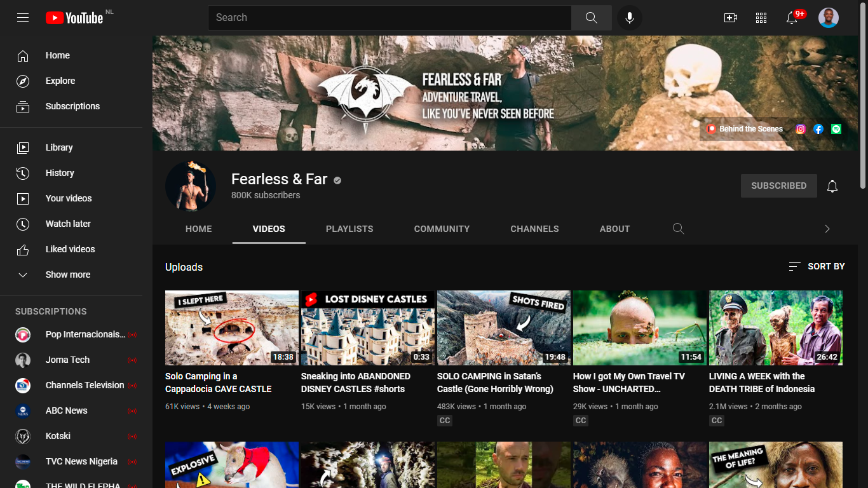Click the 'Uploads' section heading
This screenshot has width=868, height=488.
[x=184, y=267]
